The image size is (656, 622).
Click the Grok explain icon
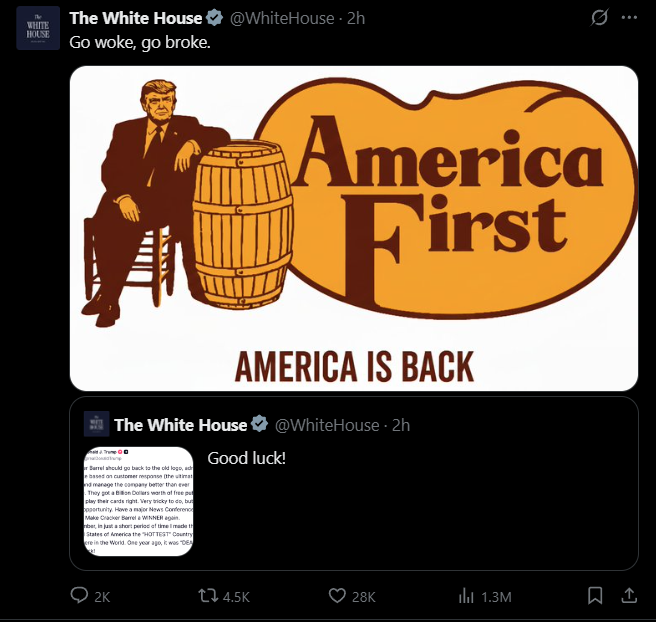click(x=599, y=18)
